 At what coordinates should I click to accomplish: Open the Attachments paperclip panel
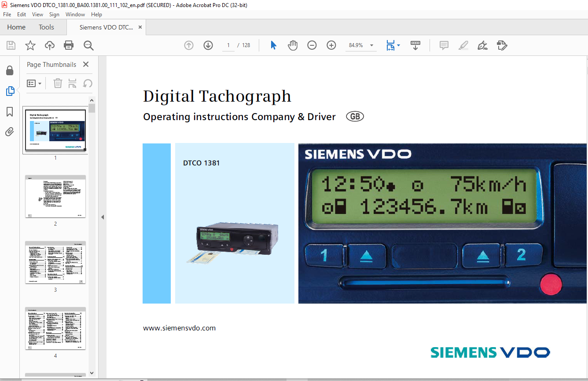[10, 132]
